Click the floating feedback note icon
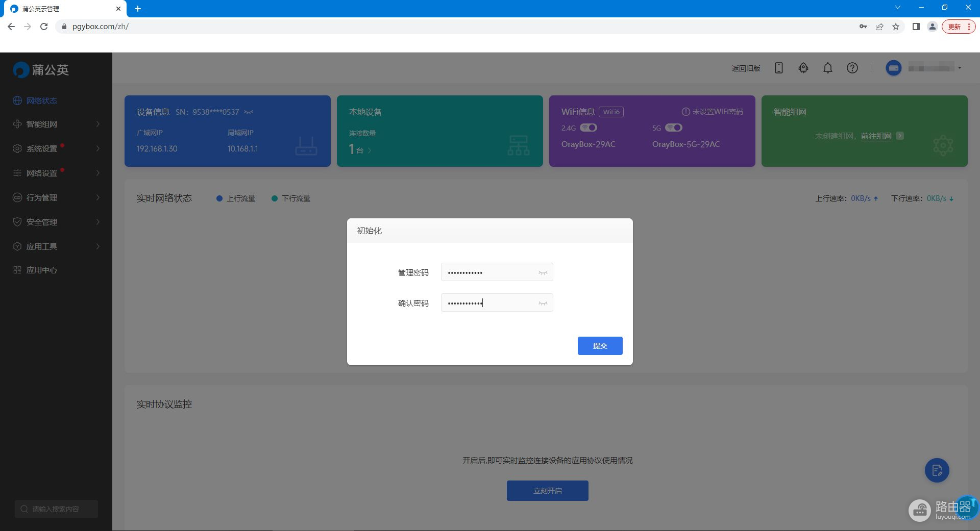Image resolution: width=980 pixels, height=531 pixels. [937, 470]
